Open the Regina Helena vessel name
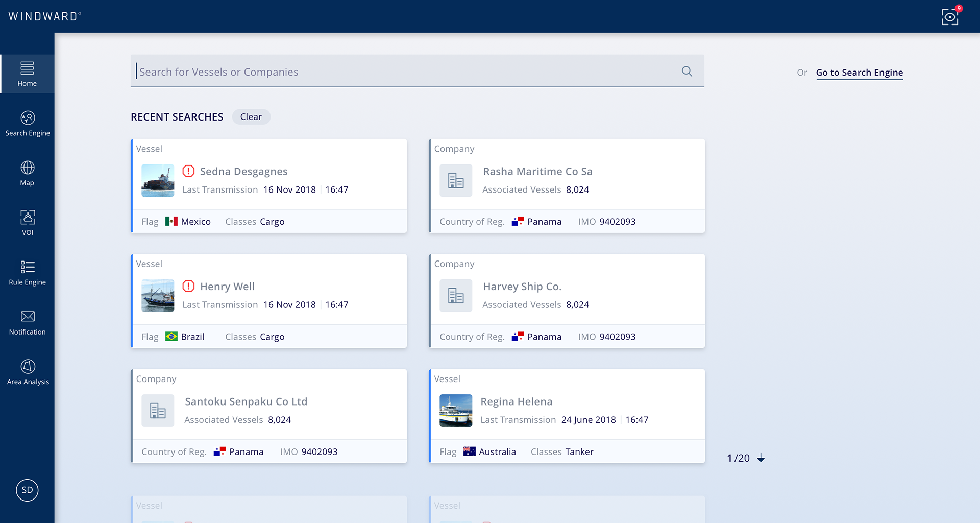 point(517,402)
